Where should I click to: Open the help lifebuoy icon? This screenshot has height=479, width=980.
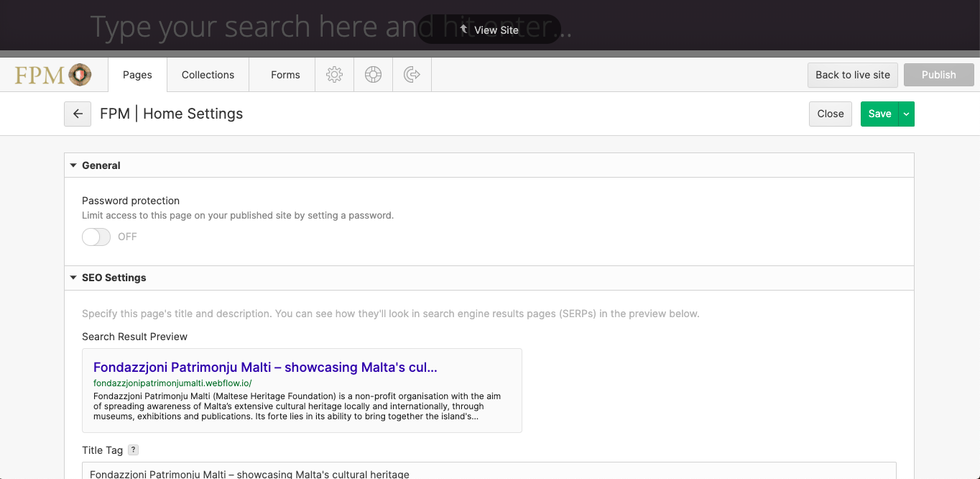(x=373, y=75)
